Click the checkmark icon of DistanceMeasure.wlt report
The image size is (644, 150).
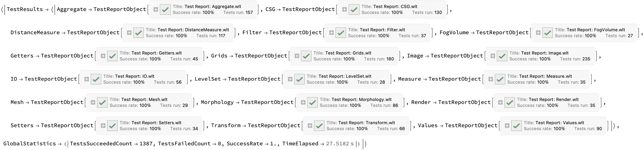click(x=138, y=33)
